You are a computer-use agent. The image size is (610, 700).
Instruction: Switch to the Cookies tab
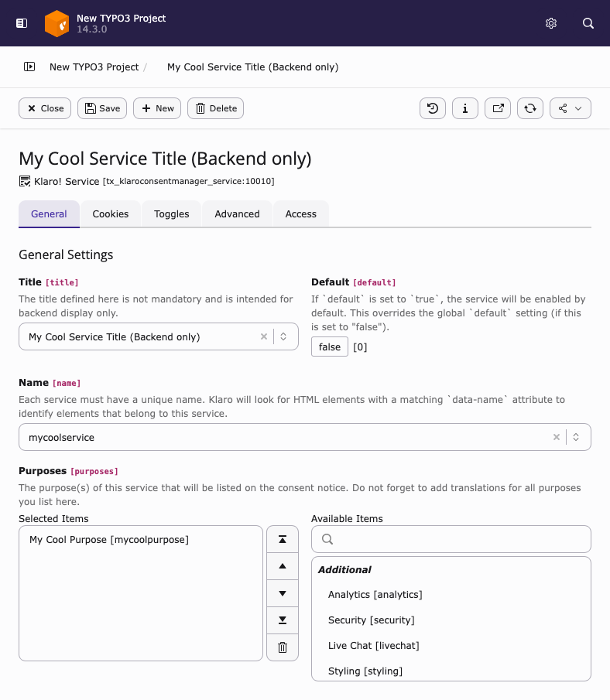[111, 213]
